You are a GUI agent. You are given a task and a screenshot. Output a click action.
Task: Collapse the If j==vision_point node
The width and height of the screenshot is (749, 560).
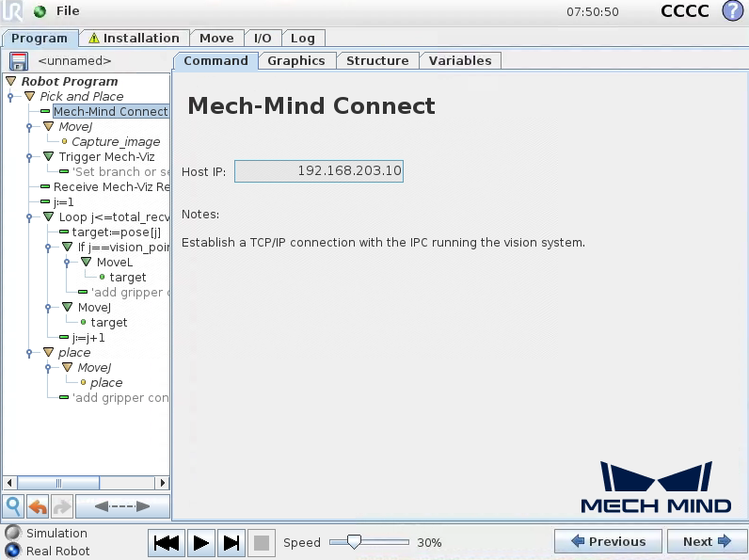(x=68, y=247)
